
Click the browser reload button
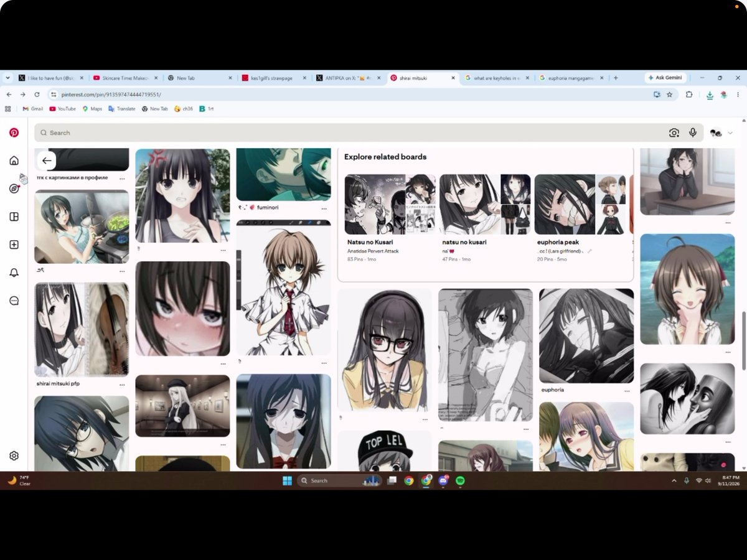37,95
